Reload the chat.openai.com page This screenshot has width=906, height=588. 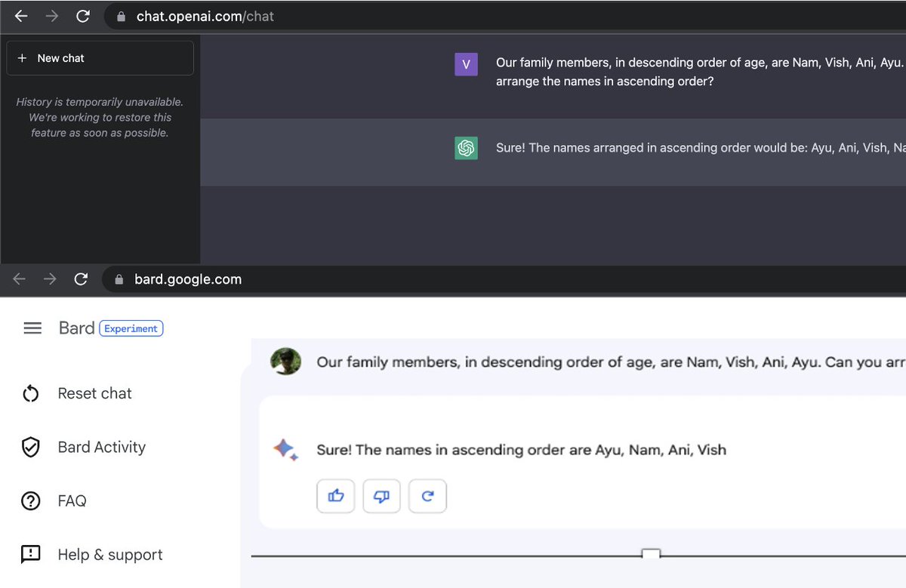83,16
